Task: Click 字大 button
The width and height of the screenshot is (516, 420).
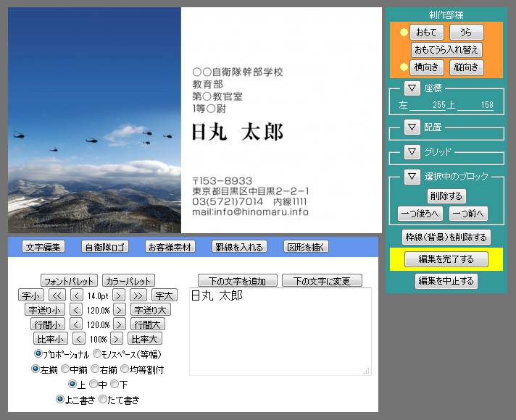Action: (x=165, y=295)
